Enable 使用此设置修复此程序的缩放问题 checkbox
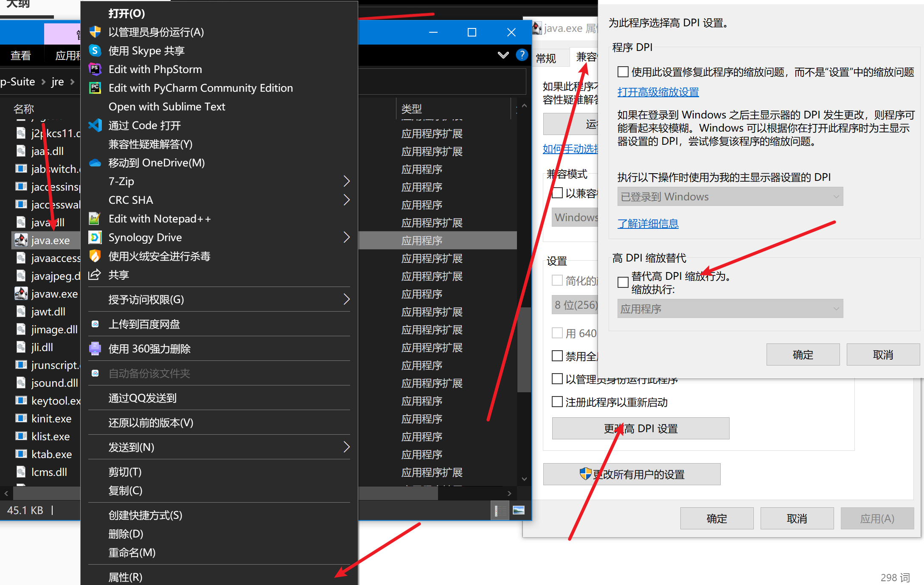Image resolution: width=924 pixels, height=585 pixels. click(x=623, y=72)
